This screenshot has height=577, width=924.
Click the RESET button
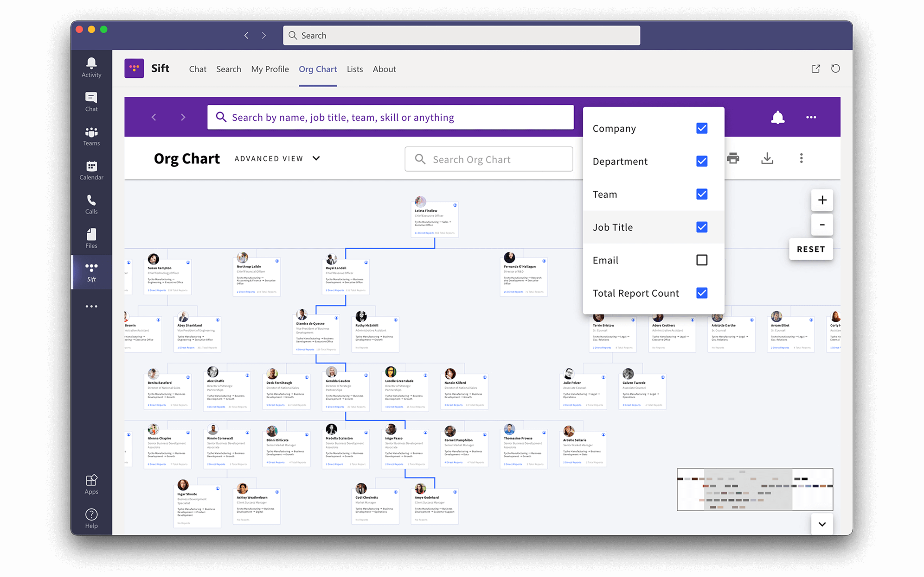[x=811, y=249]
